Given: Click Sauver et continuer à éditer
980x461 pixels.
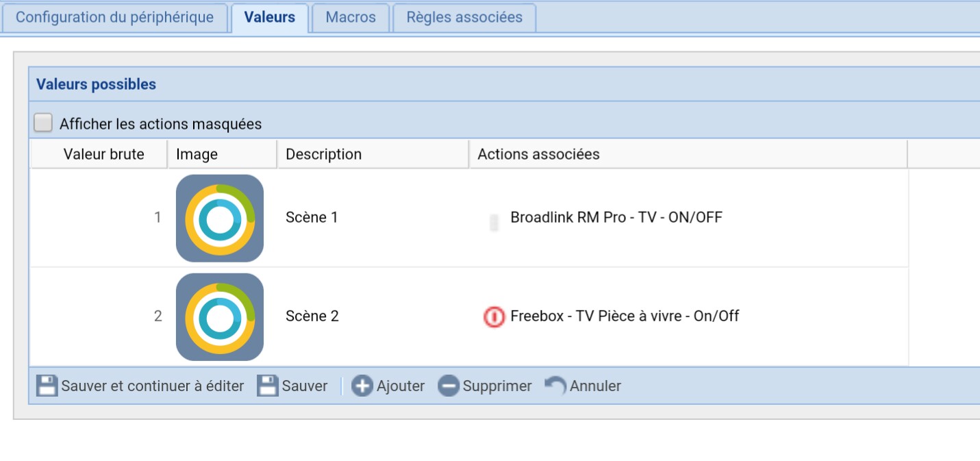Looking at the screenshot, I should 153,386.
